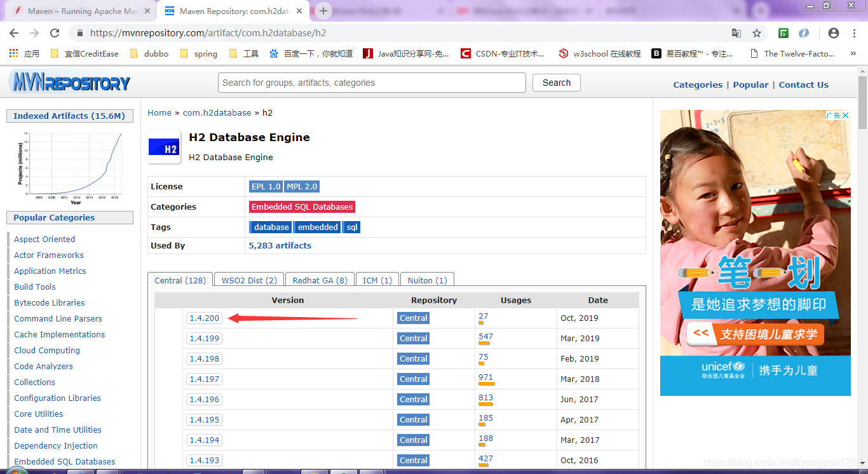The width and height of the screenshot is (868, 474).
Task: Open the Google Translate icon in address bar
Action: (x=736, y=33)
